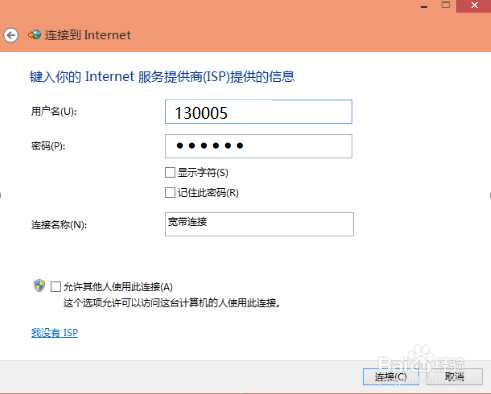Image resolution: width=491 pixels, height=394 pixels.
Task: Click the 连接名称(N) label
Action: (59, 225)
